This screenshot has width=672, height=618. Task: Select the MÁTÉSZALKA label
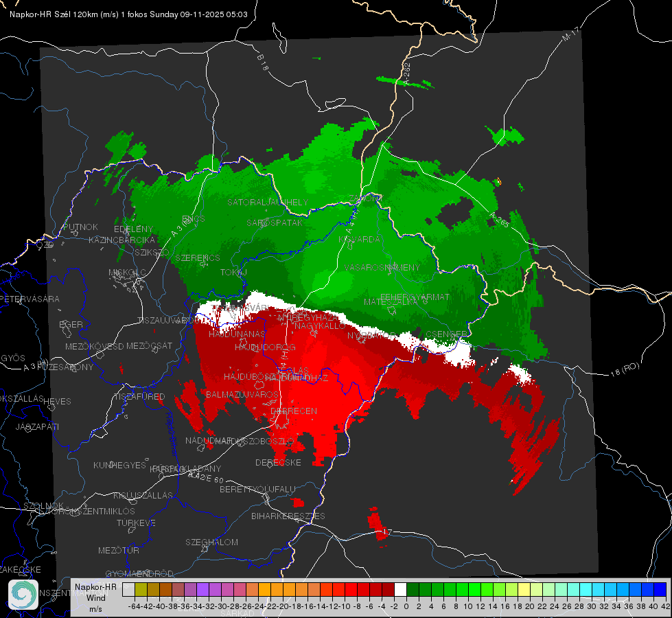(x=391, y=302)
